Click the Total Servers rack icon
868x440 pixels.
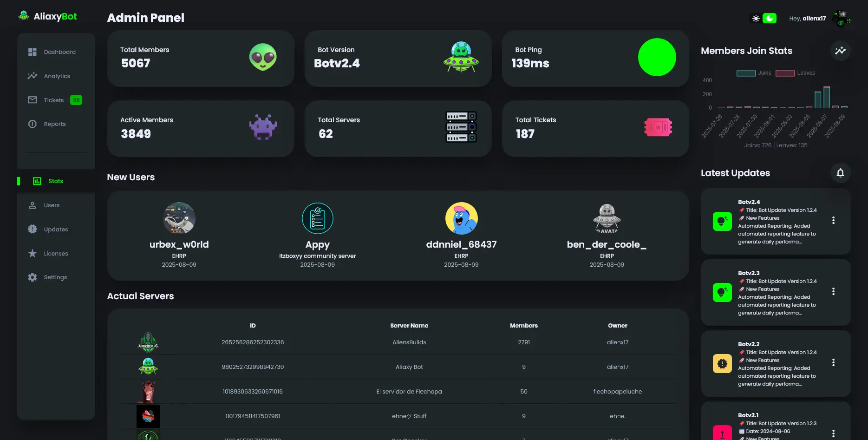click(x=461, y=127)
